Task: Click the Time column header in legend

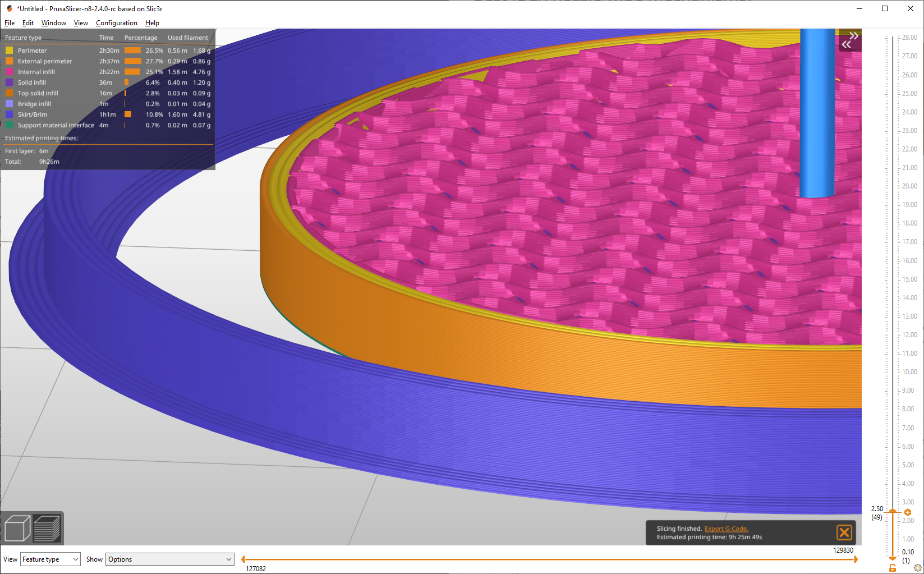Action: [x=106, y=38]
